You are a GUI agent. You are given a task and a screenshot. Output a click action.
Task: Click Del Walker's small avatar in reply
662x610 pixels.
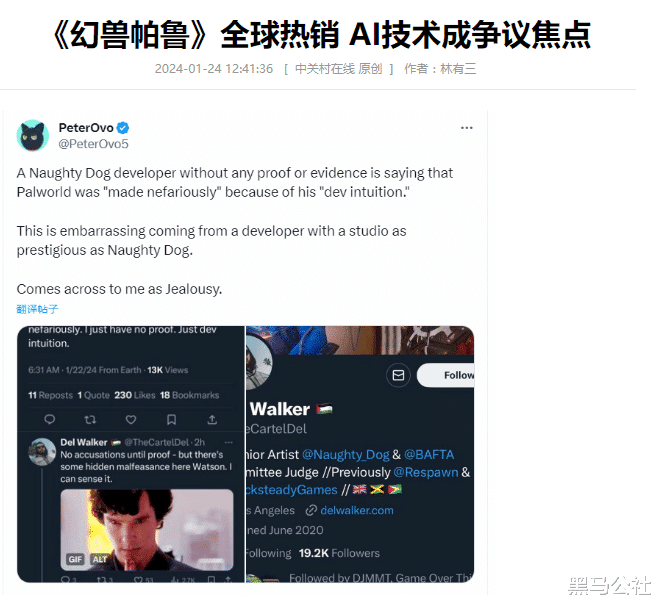[42, 452]
